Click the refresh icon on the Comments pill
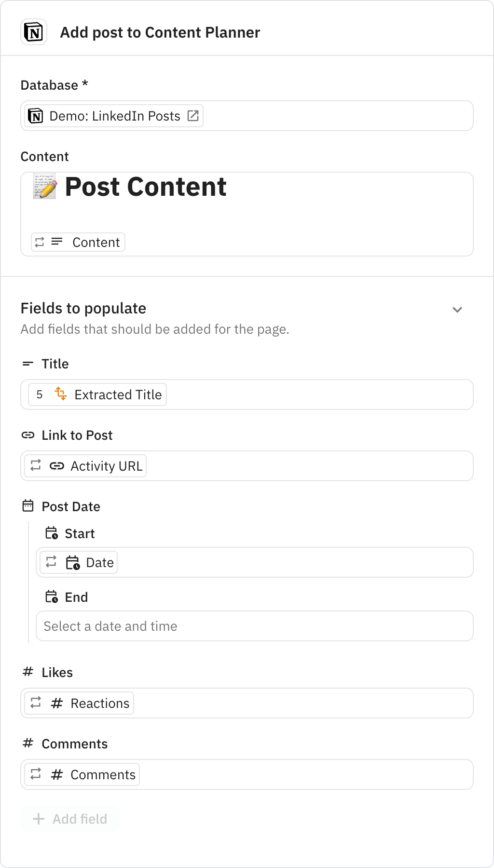494x868 pixels. (36, 774)
